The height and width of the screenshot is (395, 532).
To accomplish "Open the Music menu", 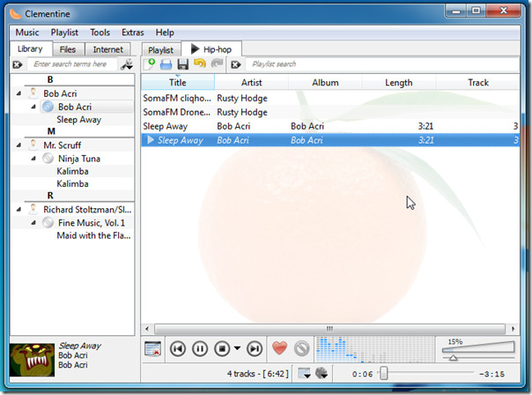I will [x=27, y=33].
